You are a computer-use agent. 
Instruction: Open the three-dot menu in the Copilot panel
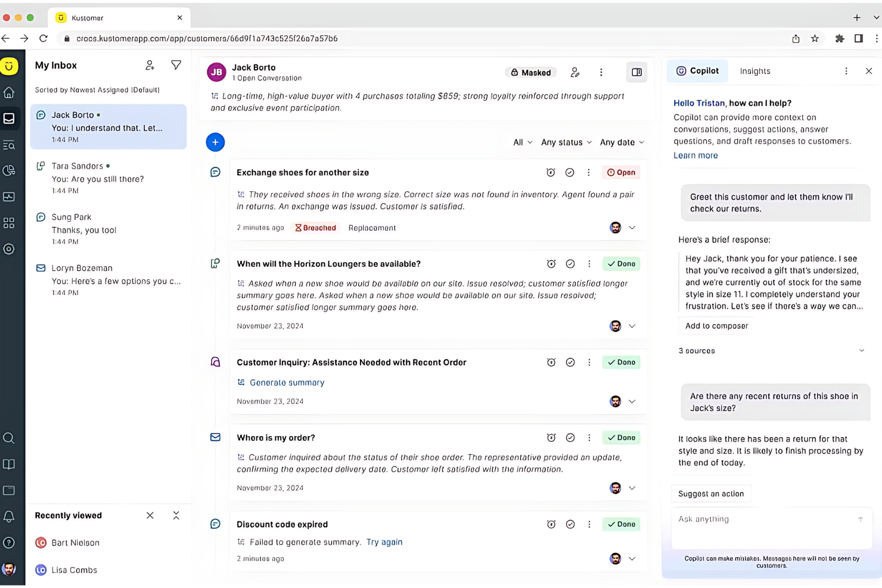click(846, 71)
